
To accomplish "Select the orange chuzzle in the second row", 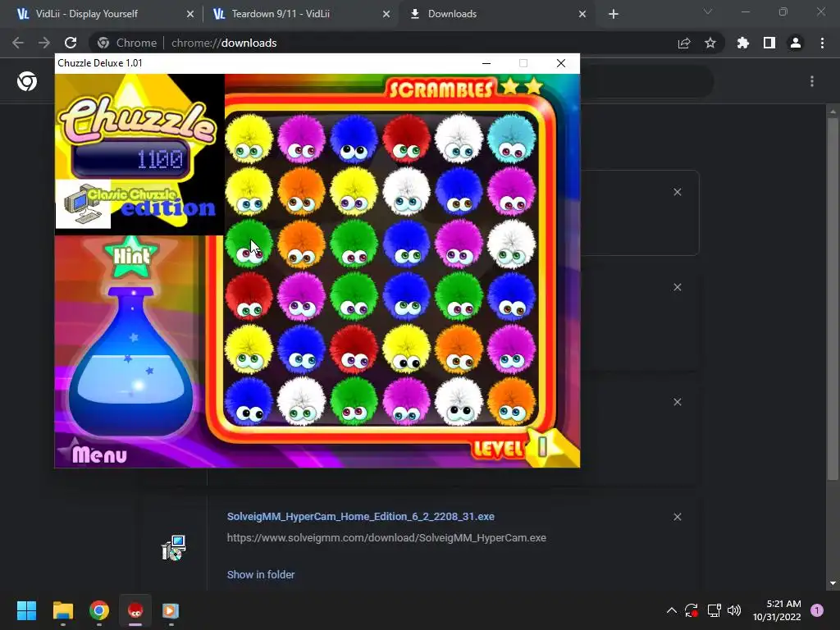I will coord(302,192).
